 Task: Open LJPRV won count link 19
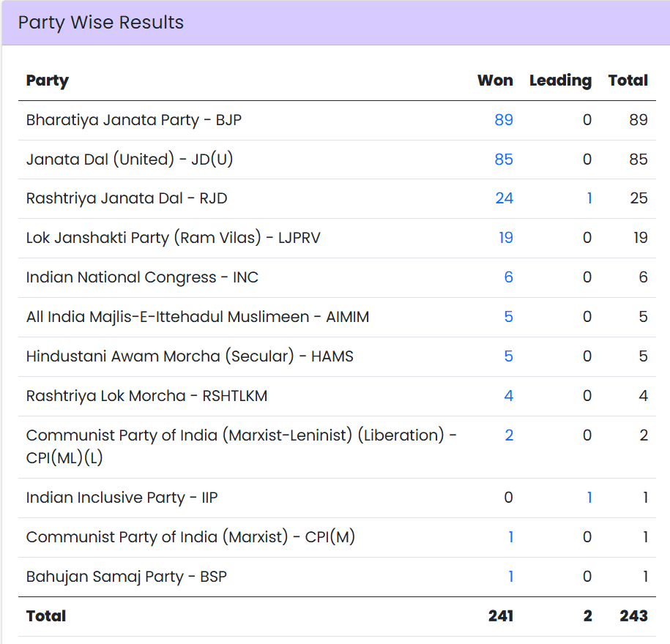(x=506, y=237)
